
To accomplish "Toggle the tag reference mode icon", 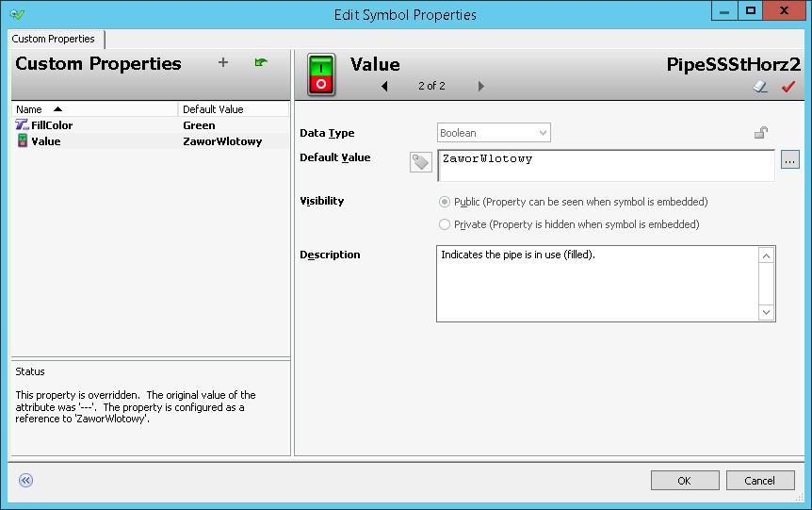I will click(420, 162).
